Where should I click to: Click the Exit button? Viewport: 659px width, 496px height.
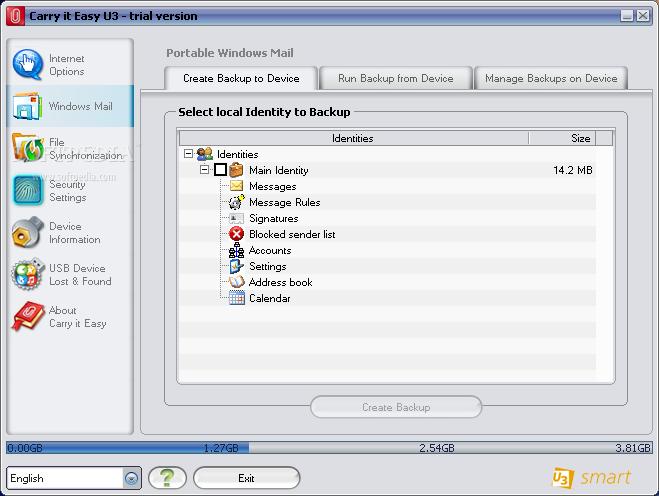tap(246, 478)
